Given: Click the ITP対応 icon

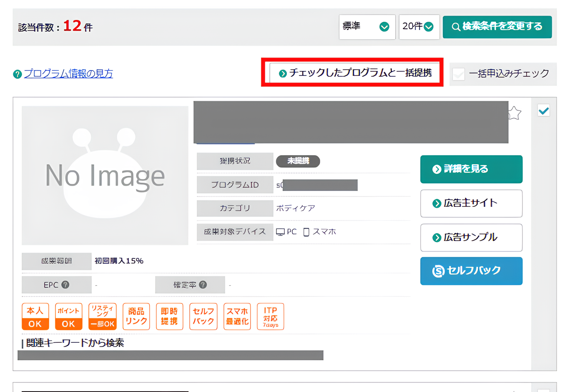Looking at the screenshot, I should (x=271, y=317).
